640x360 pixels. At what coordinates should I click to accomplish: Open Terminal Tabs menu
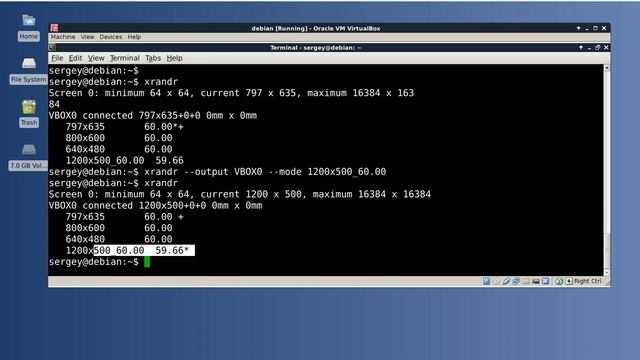tap(153, 58)
